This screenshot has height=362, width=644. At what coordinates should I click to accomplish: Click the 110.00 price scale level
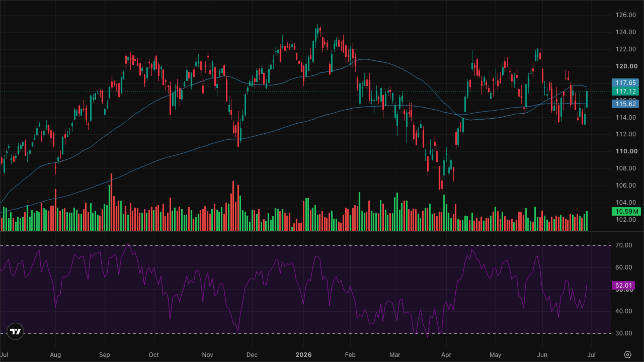click(626, 151)
